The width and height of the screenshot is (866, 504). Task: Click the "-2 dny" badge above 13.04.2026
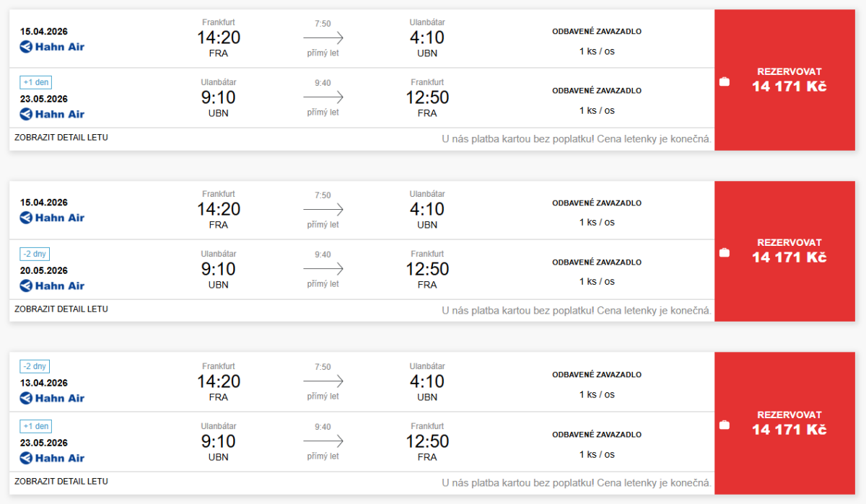pyautogui.click(x=35, y=366)
